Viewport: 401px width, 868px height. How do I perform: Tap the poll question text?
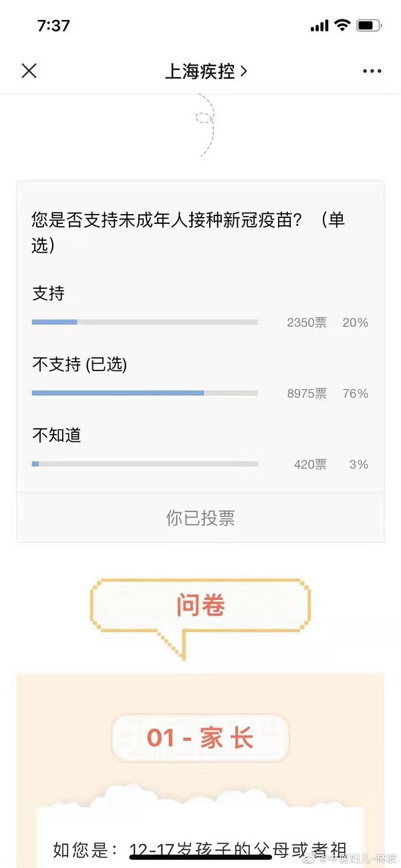coord(188,232)
